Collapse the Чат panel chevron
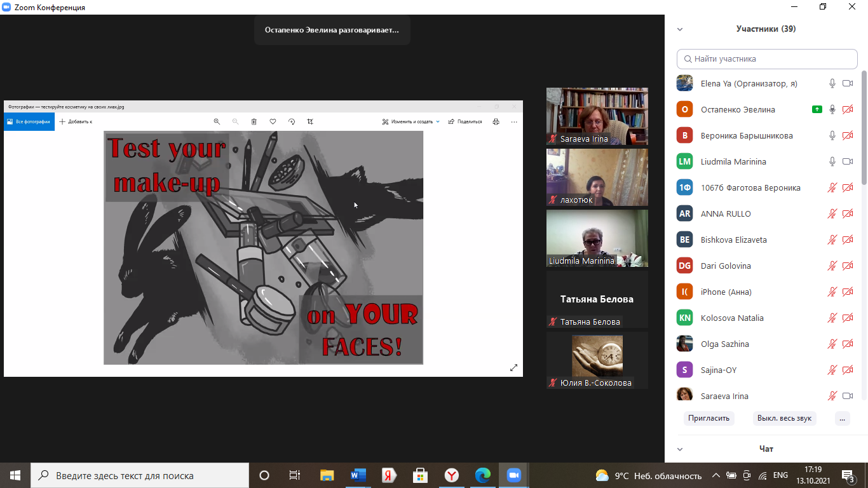This screenshot has height=488, width=868. tap(680, 449)
